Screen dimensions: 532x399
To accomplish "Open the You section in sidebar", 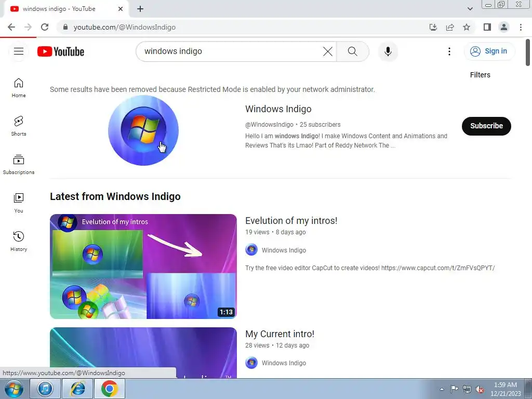I will [x=19, y=203].
